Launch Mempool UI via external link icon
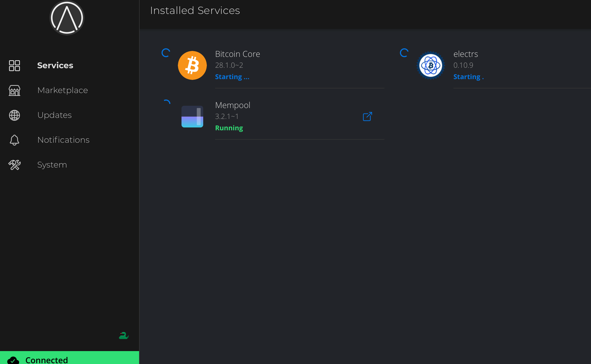The width and height of the screenshot is (591, 364). click(x=367, y=117)
